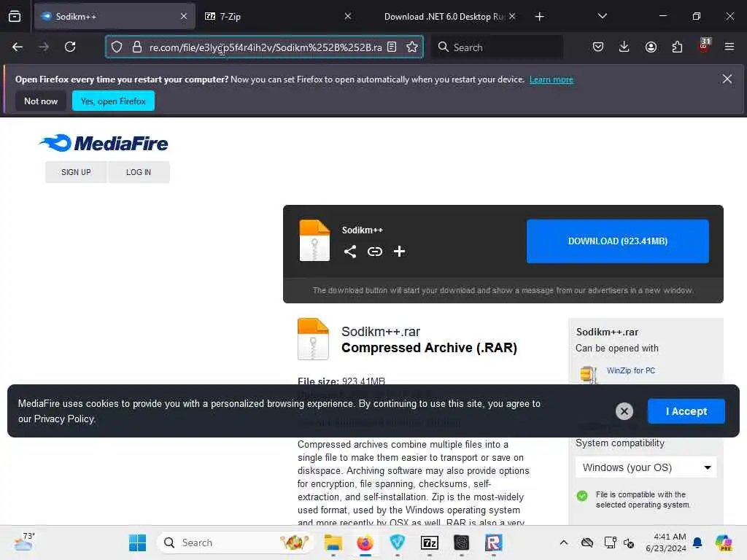Add the file to account with plus icon
This screenshot has height=560, width=747.
(399, 252)
